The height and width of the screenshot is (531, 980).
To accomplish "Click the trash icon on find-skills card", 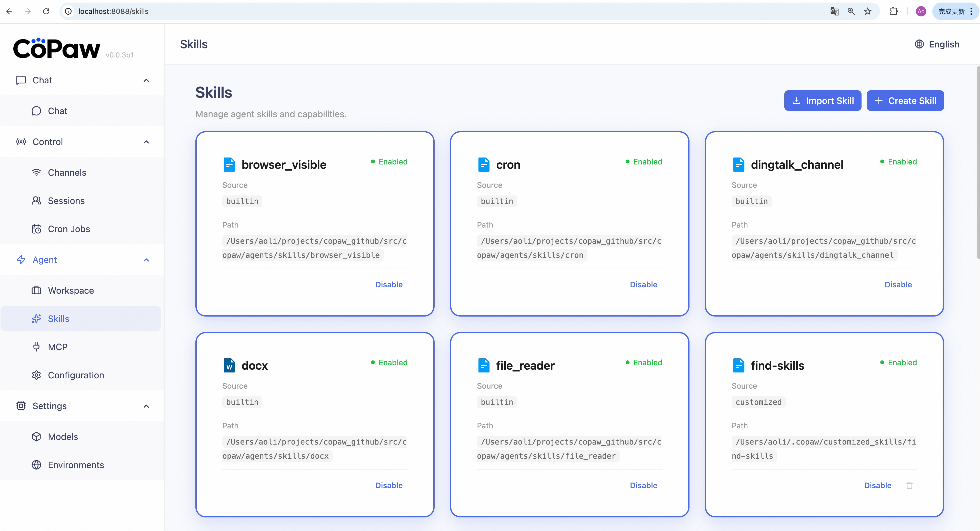I will tap(909, 485).
